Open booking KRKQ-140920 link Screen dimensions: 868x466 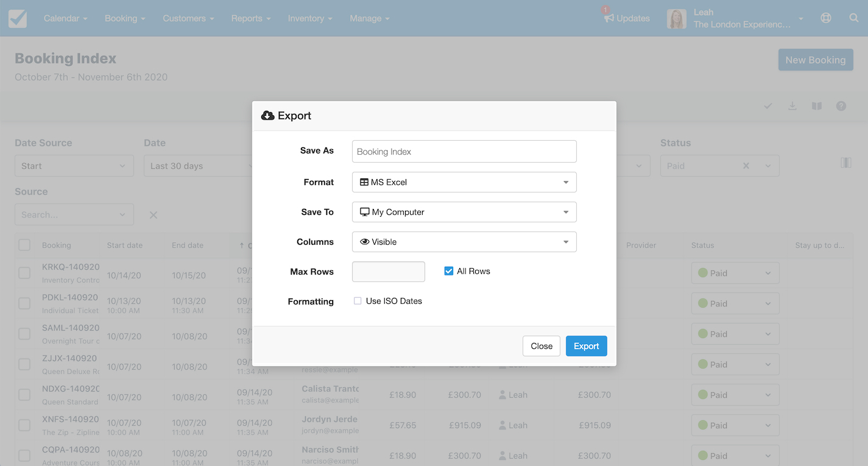point(70,267)
